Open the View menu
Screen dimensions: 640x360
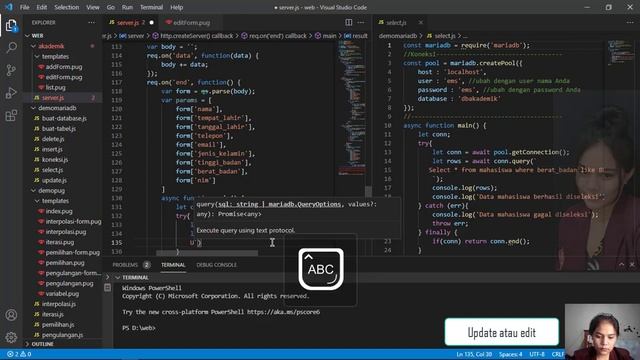click(x=93, y=7)
